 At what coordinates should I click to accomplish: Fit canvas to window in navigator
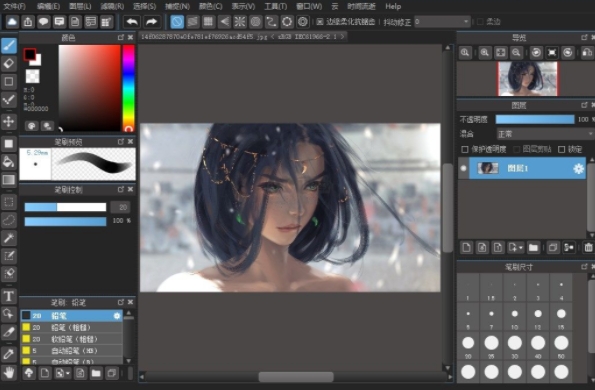pyautogui.click(x=501, y=53)
